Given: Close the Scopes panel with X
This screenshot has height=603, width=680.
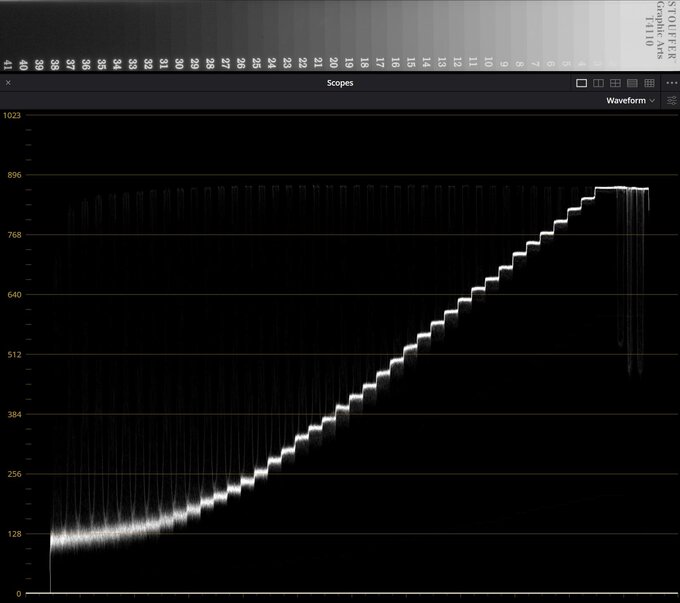Looking at the screenshot, I should pos(9,83).
